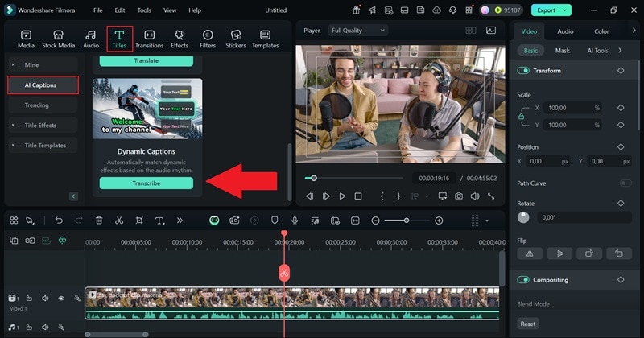Screen dimensions: 644x338
Task: Open the Audio library tab
Action: [91, 39]
